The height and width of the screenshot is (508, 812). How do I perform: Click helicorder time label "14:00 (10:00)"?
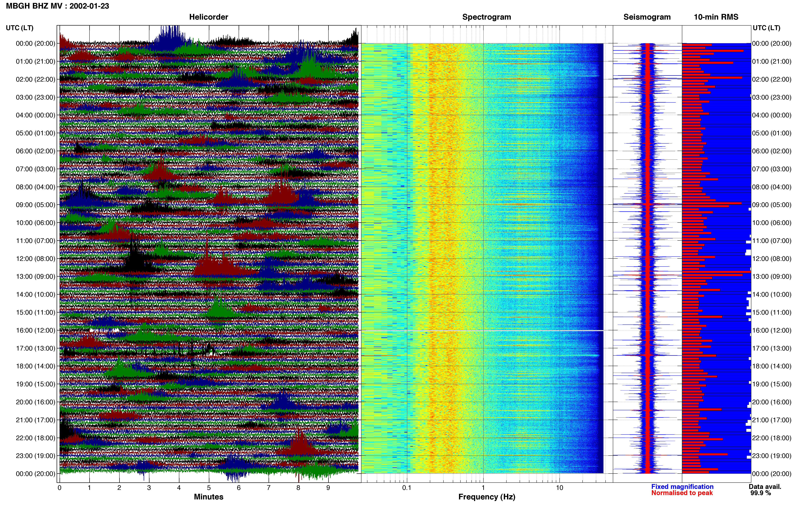tap(35, 295)
